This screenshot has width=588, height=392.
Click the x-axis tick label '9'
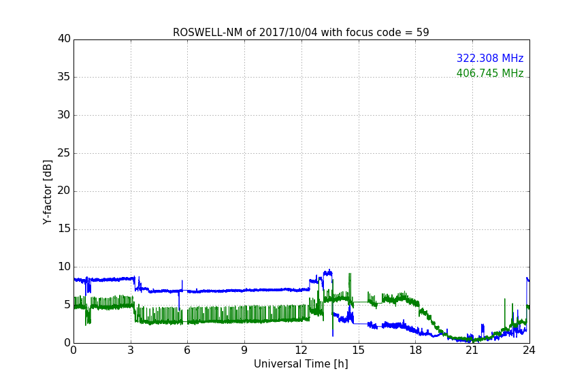click(244, 350)
